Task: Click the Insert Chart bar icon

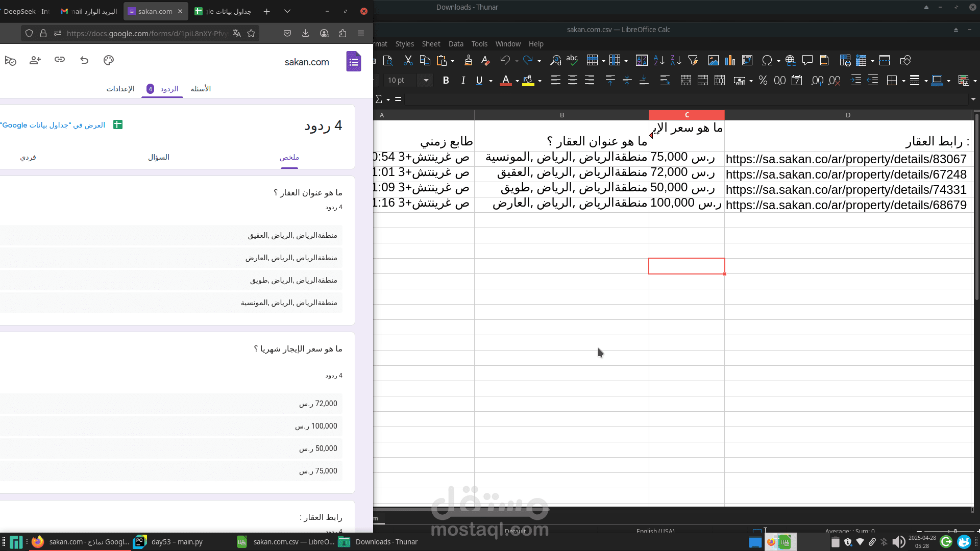Action: tap(730, 61)
